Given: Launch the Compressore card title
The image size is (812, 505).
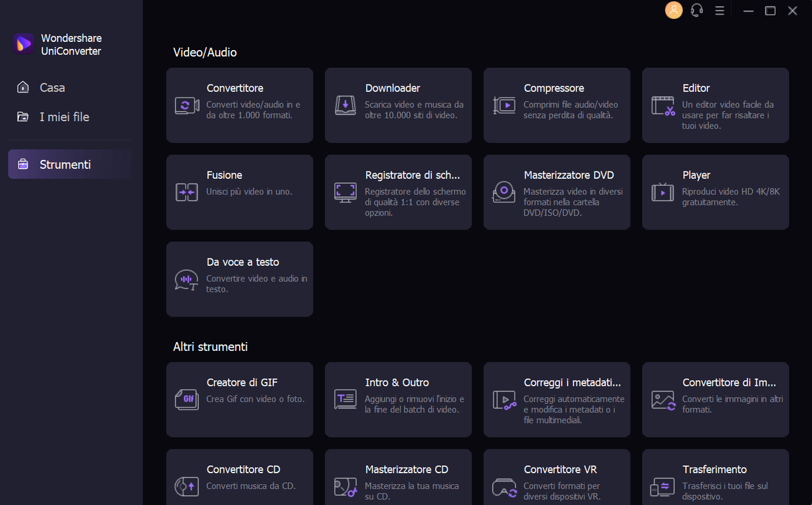Looking at the screenshot, I should pos(554,88).
